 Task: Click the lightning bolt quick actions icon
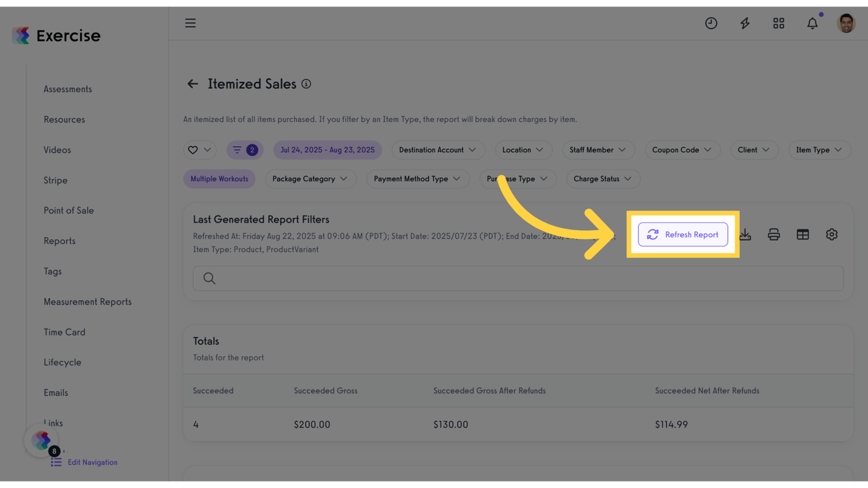(x=745, y=24)
